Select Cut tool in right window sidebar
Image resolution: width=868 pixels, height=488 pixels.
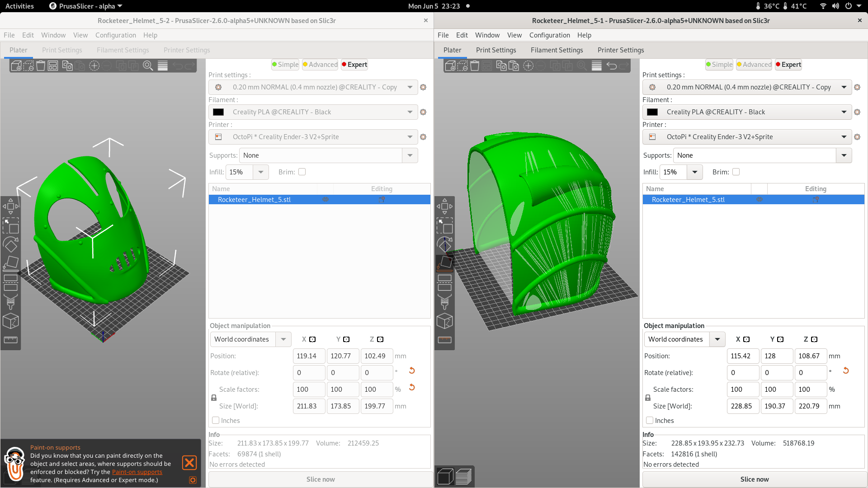tap(445, 282)
